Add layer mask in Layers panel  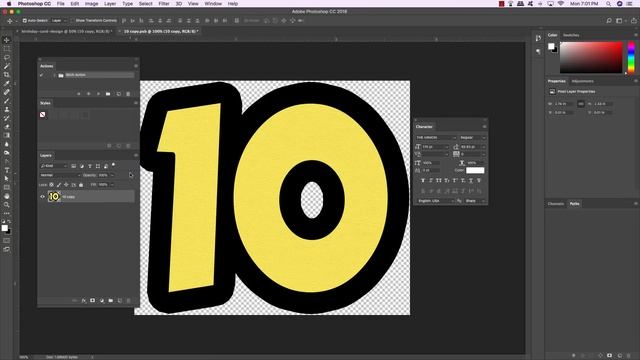tap(93, 300)
